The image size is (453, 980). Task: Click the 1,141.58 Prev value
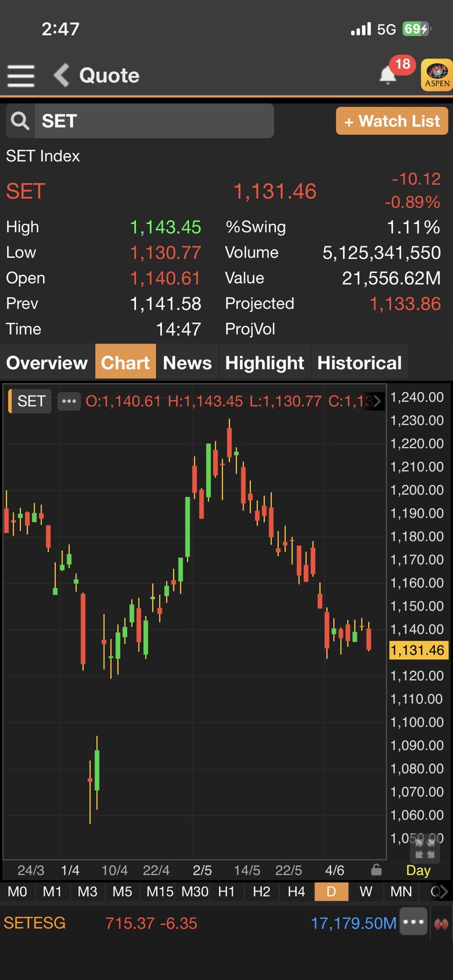pos(165,304)
